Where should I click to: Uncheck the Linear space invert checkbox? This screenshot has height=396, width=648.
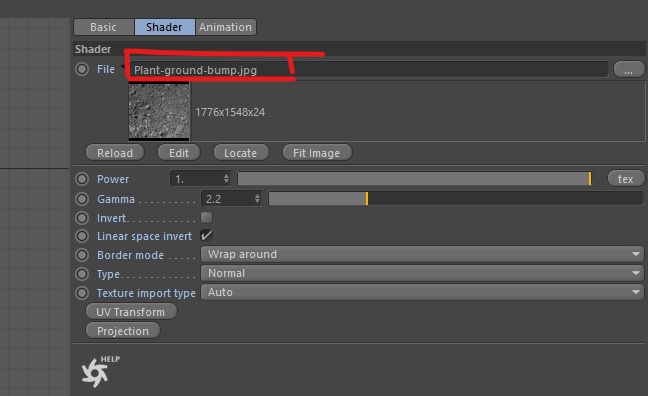[206, 236]
